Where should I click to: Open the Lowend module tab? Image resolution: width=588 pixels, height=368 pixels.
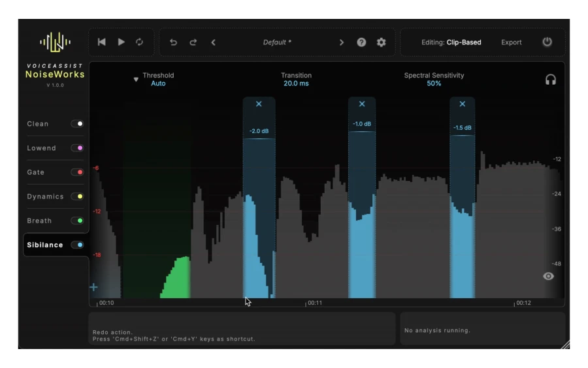pos(41,148)
